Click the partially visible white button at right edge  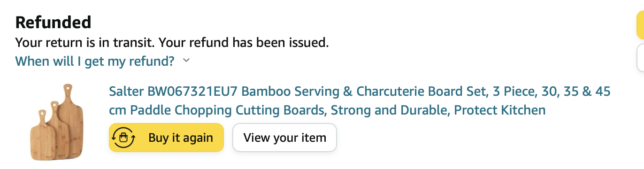(640, 58)
